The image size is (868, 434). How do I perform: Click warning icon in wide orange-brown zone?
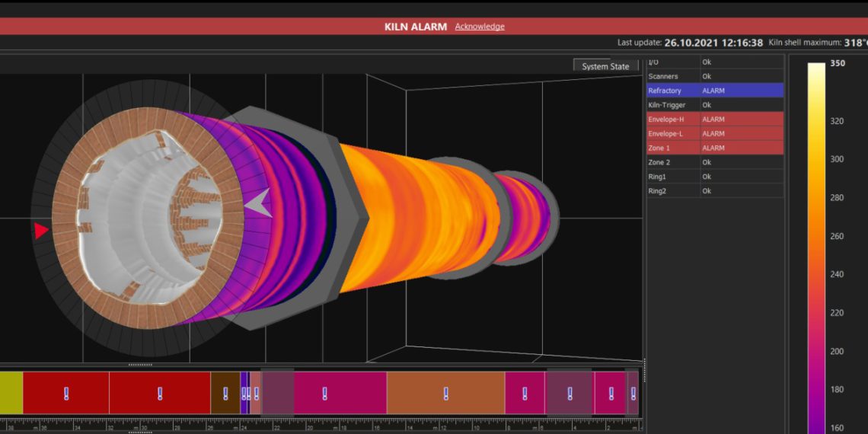tap(446, 394)
